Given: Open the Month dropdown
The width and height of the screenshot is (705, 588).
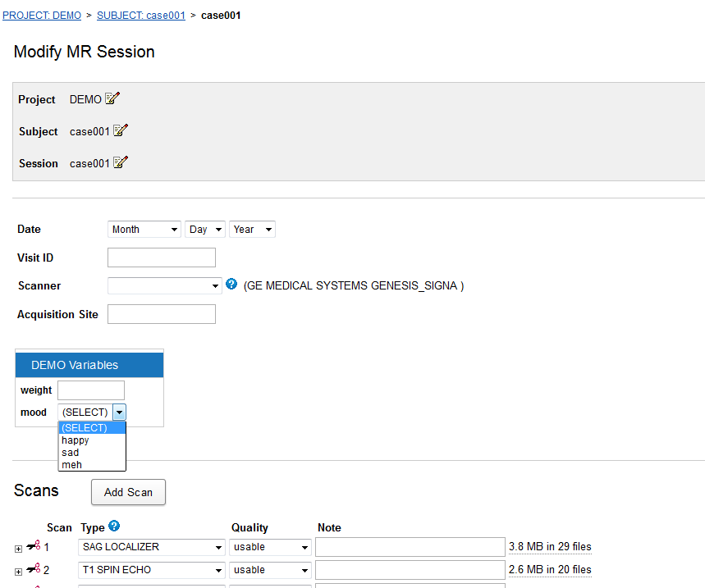Looking at the screenshot, I should 144,230.
